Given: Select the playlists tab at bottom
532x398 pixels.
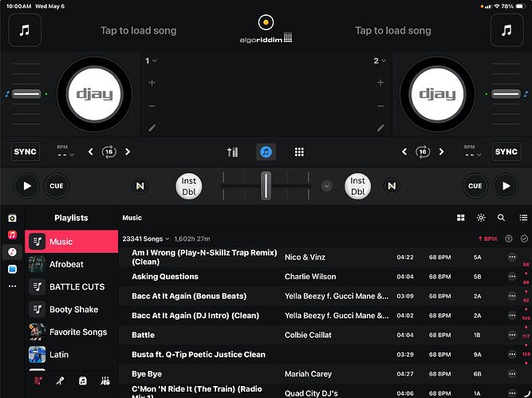Looking at the screenshot, I should 38,381.
